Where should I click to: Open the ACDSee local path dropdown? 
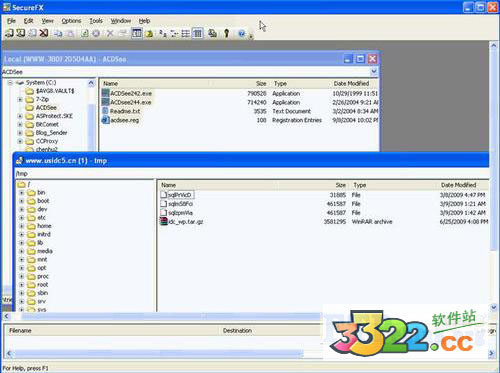pos(374,71)
